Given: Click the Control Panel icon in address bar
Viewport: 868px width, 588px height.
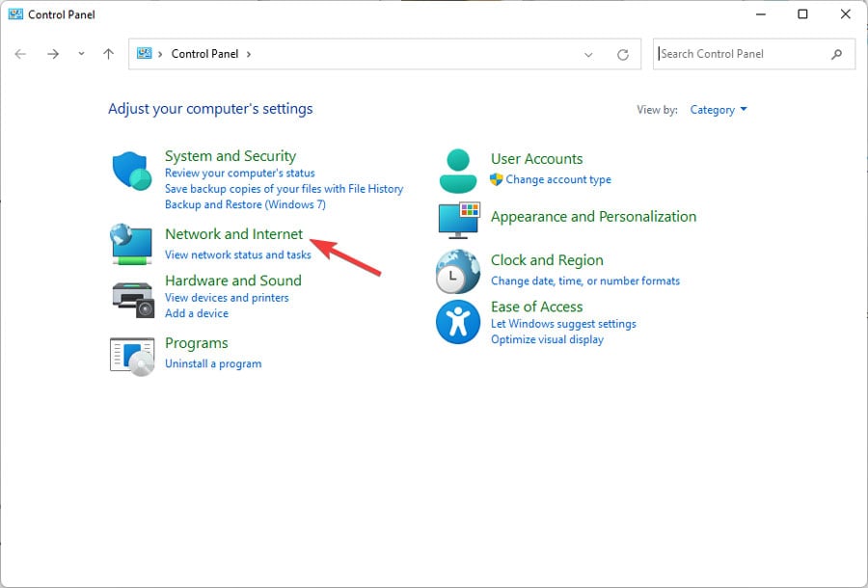Looking at the screenshot, I should click(x=145, y=53).
